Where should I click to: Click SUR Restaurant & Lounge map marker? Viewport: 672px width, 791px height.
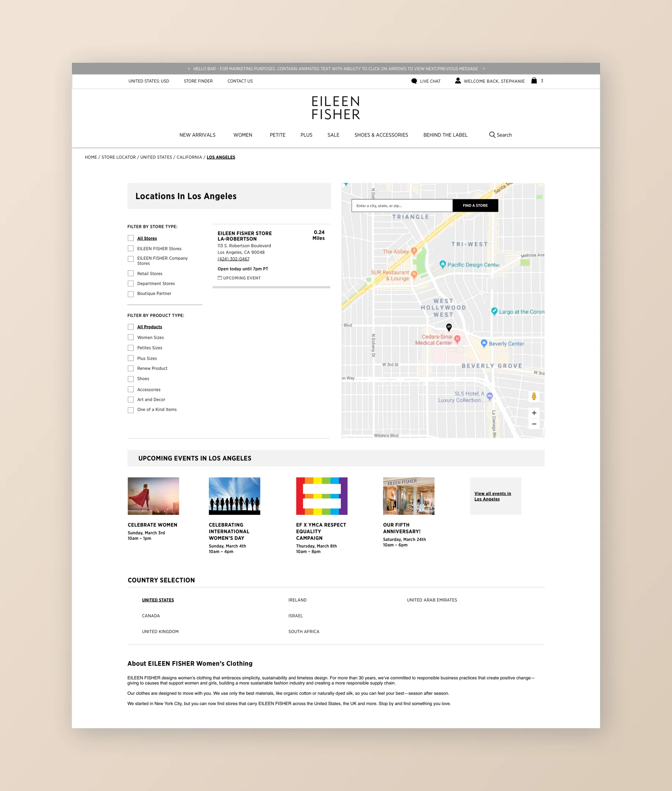[x=414, y=274]
